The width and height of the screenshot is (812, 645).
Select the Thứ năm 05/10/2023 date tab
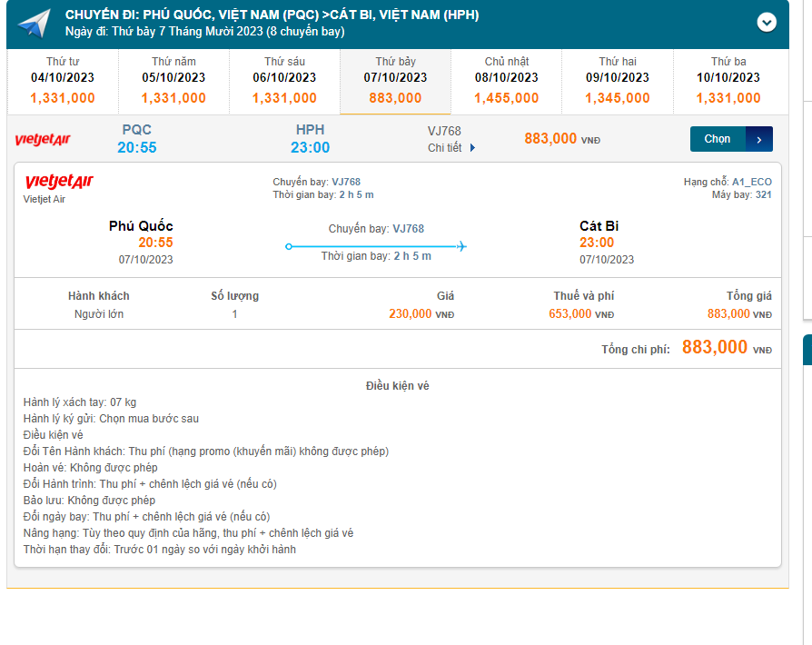click(x=173, y=80)
